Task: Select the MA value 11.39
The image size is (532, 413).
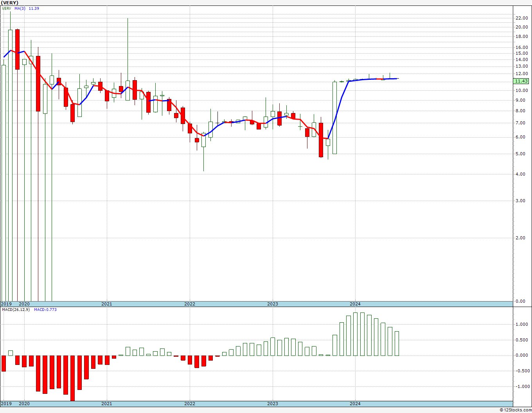Action: (x=34, y=9)
